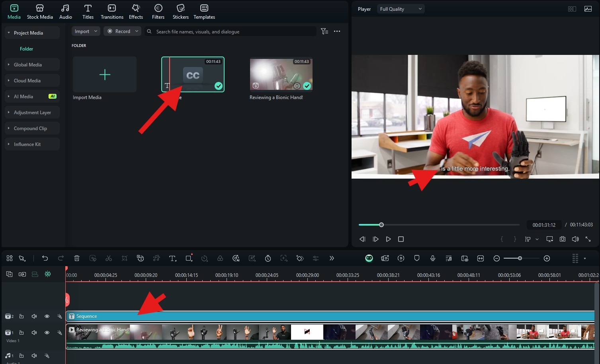
Task: Open the Audio tab
Action: click(x=66, y=12)
